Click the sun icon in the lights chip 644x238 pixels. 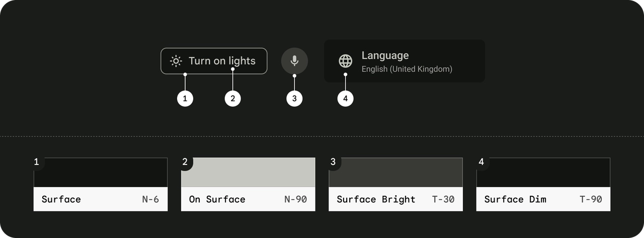tap(176, 61)
